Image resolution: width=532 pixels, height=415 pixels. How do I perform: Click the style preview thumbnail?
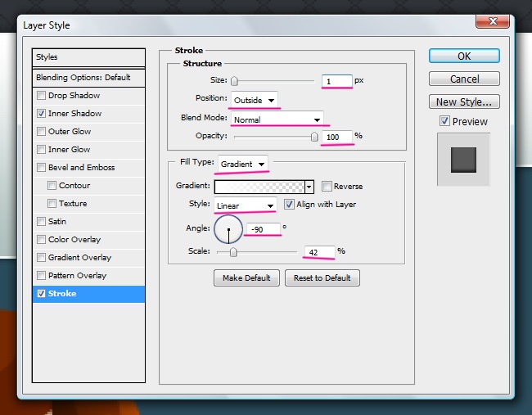pyautogui.click(x=463, y=158)
